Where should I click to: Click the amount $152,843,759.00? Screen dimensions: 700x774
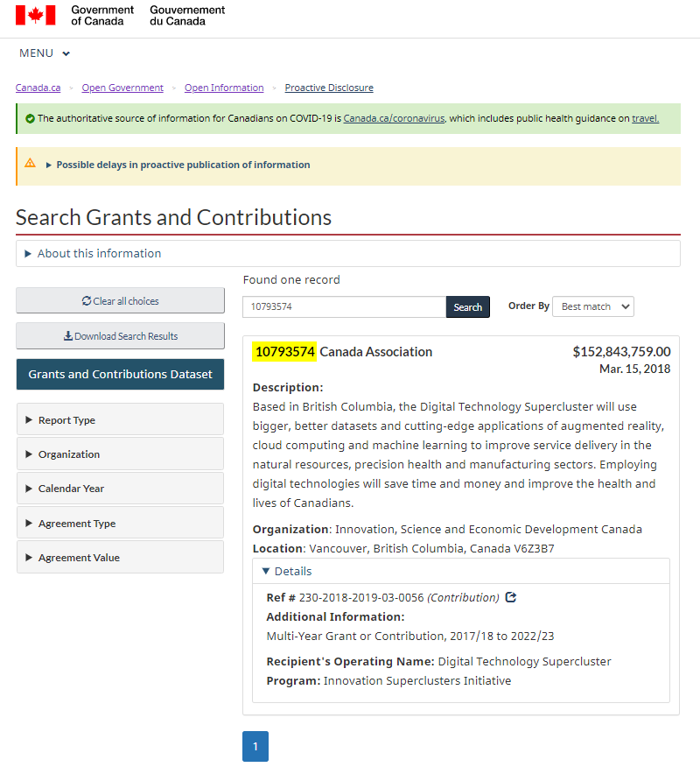click(x=621, y=351)
